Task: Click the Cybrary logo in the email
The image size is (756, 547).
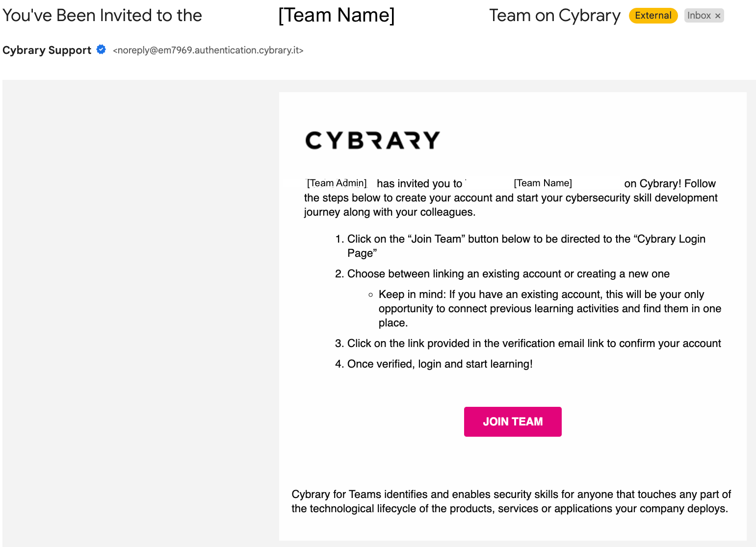Action: 372,140
